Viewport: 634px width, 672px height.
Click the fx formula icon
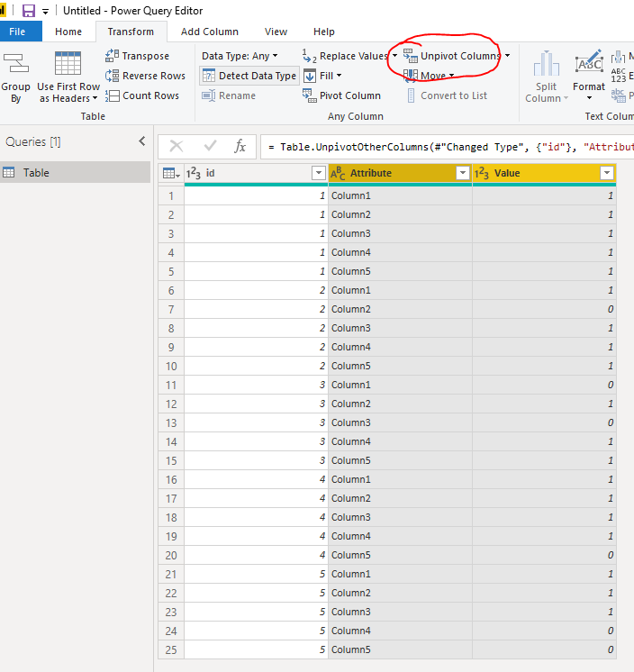(x=240, y=147)
